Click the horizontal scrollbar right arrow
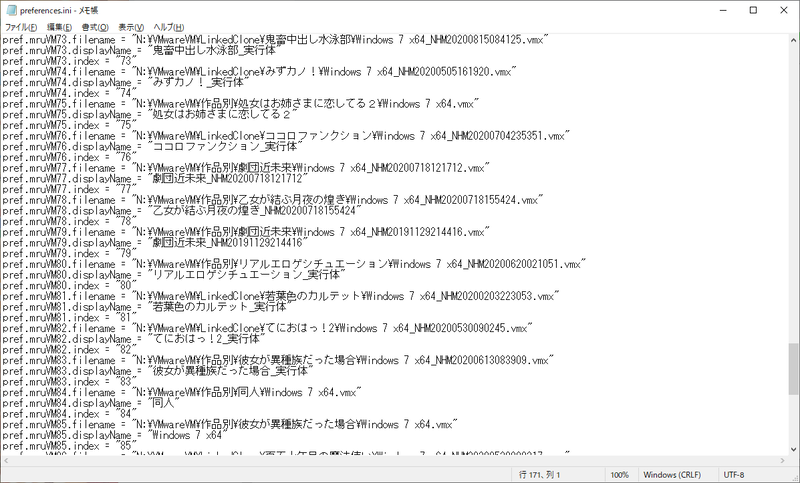This screenshot has height=483, width=800. [x=783, y=461]
